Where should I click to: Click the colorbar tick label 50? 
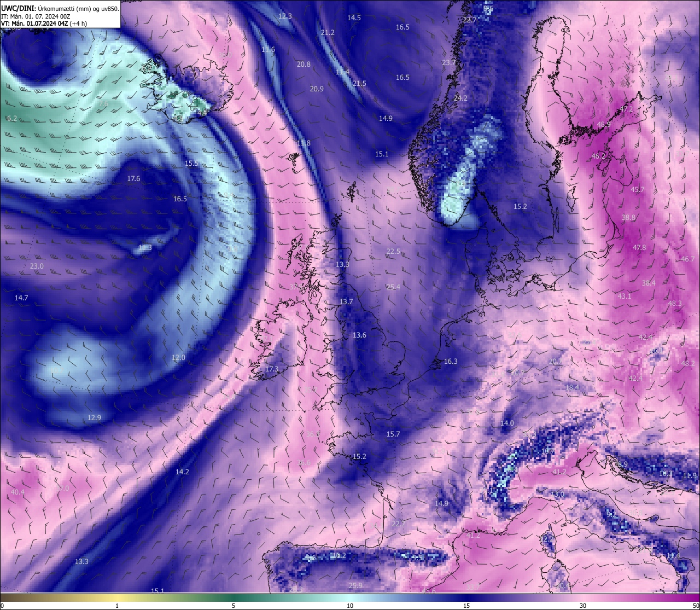pyautogui.click(x=696, y=606)
